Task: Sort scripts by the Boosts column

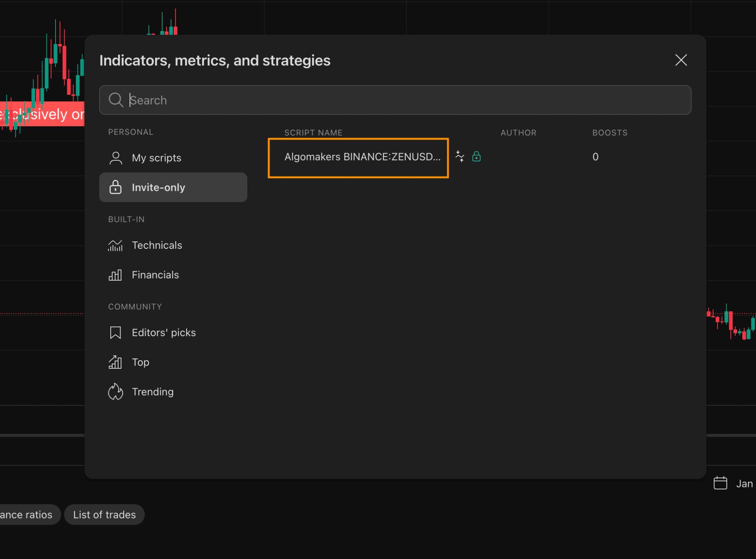Action: point(610,133)
